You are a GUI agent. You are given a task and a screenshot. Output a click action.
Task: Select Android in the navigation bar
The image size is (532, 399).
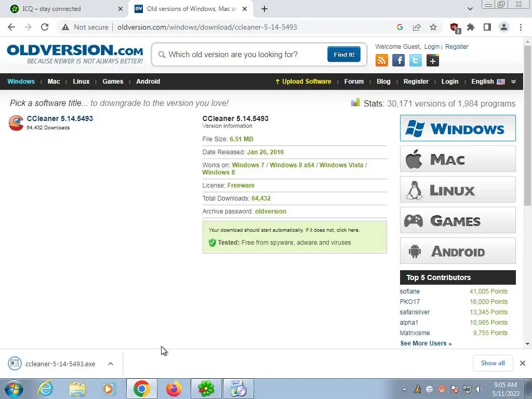(x=148, y=82)
